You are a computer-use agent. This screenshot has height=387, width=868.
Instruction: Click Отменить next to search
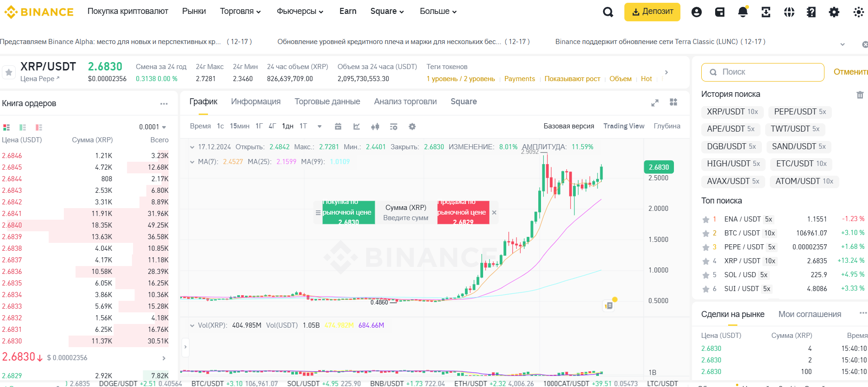click(850, 72)
